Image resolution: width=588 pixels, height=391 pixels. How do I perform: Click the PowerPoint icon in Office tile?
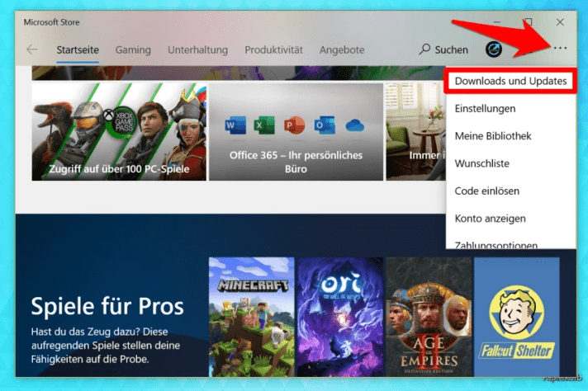(294, 125)
